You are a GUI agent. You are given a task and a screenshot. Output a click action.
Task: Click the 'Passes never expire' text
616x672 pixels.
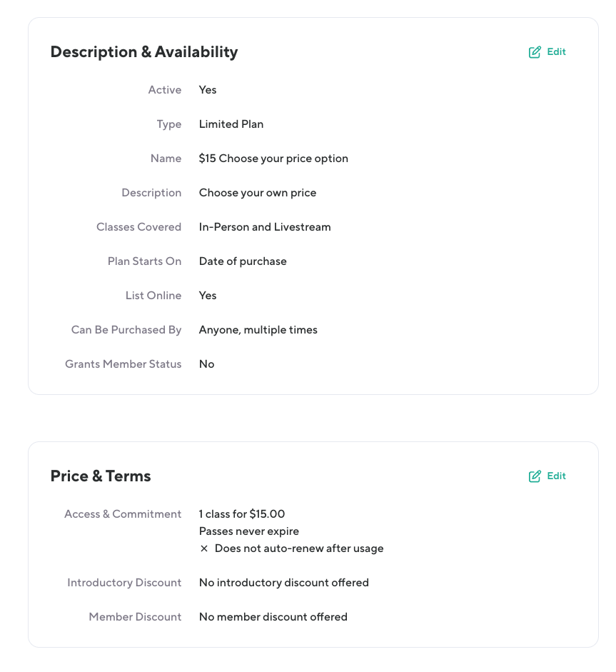(x=248, y=531)
